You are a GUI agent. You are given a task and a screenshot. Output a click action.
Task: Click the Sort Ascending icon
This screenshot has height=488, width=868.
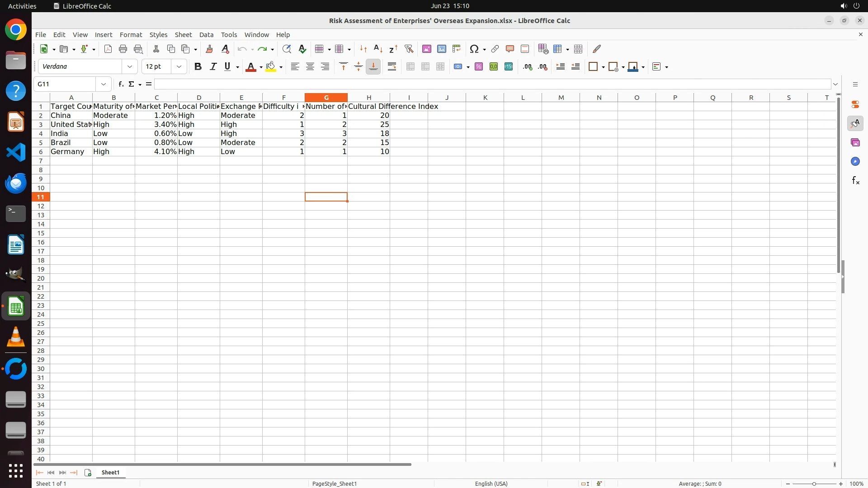tap(378, 49)
